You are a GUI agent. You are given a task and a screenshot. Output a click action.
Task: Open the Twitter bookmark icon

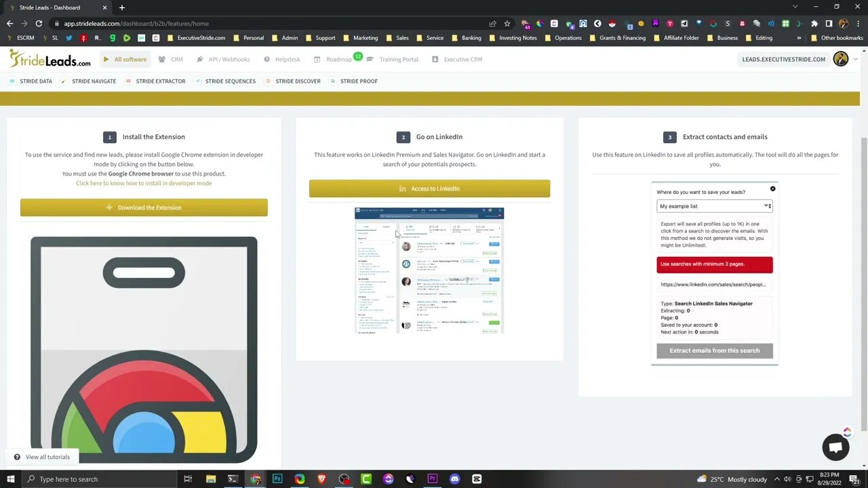tap(69, 38)
